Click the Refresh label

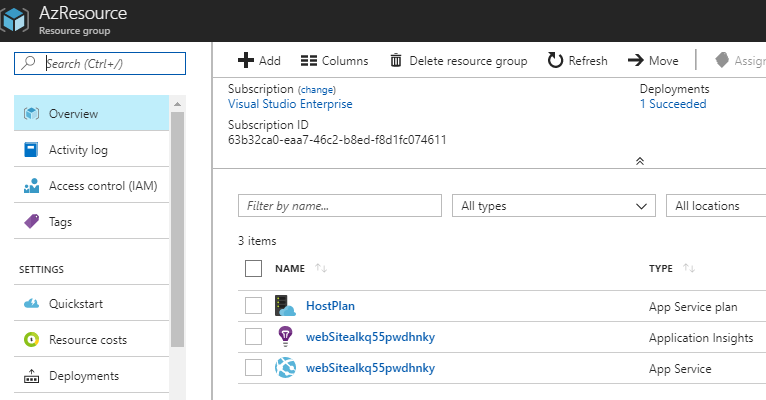(x=588, y=61)
